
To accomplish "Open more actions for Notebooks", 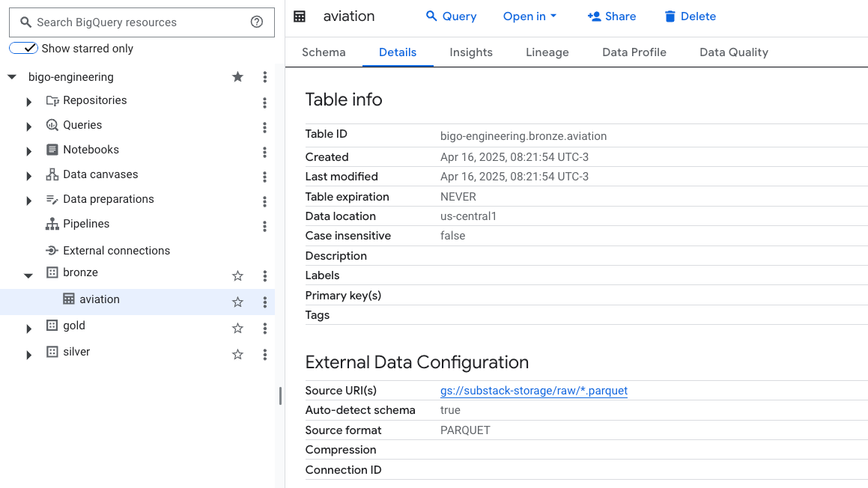I will 264,152.
